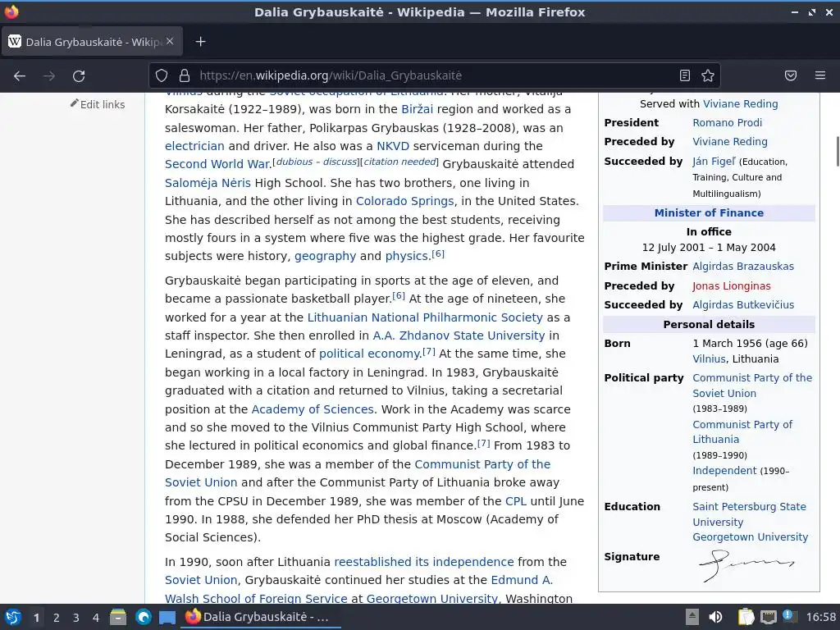840x630 pixels.
Task: Open Communist Party of Lithuania infobox link
Action: [742, 431]
